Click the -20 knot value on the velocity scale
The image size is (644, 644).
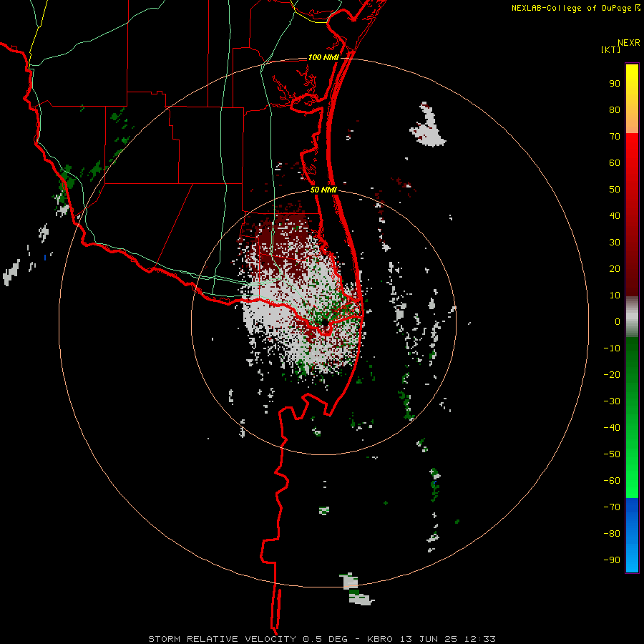[x=612, y=374]
